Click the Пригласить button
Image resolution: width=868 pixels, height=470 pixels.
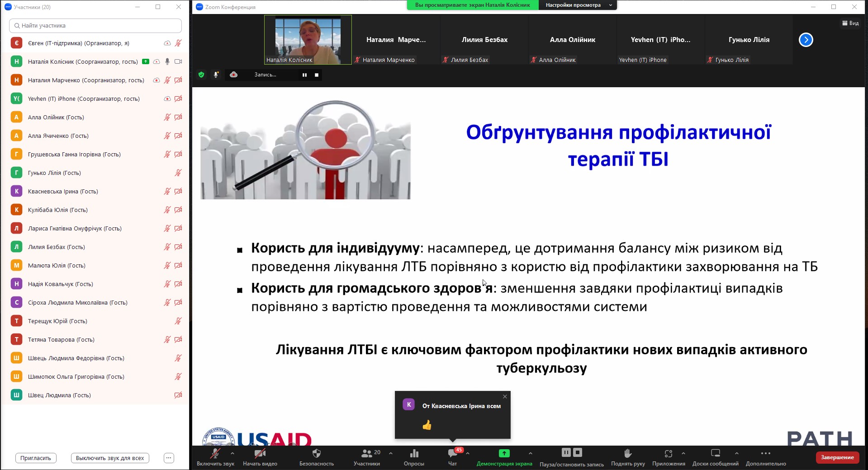(x=36, y=458)
